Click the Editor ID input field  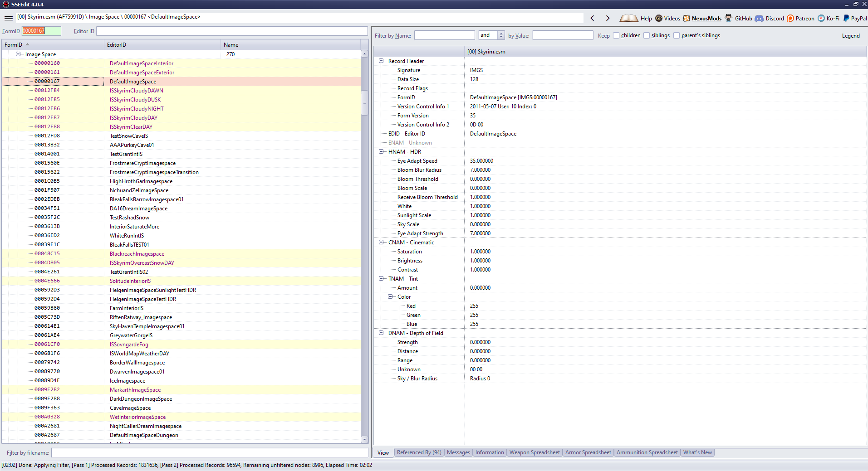(x=232, y=31)
